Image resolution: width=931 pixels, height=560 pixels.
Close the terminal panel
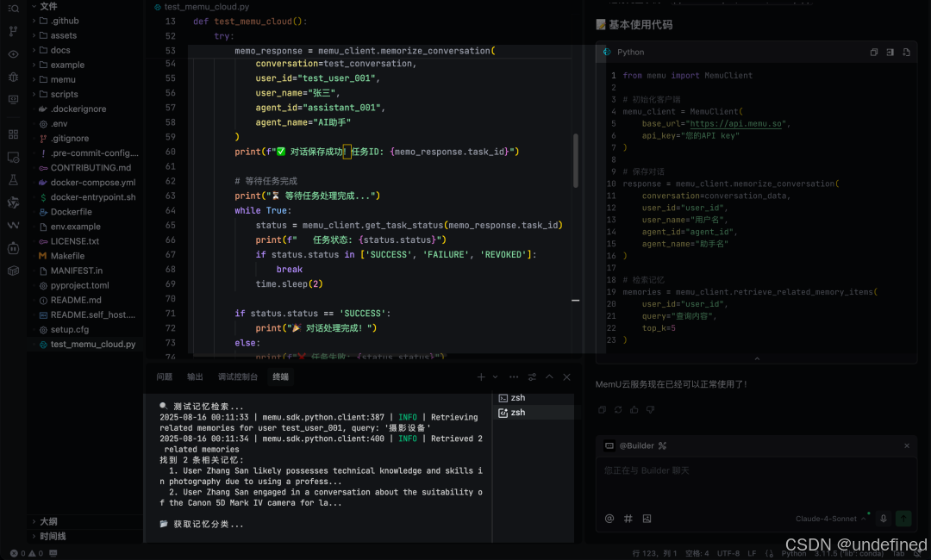click(566, 376)
